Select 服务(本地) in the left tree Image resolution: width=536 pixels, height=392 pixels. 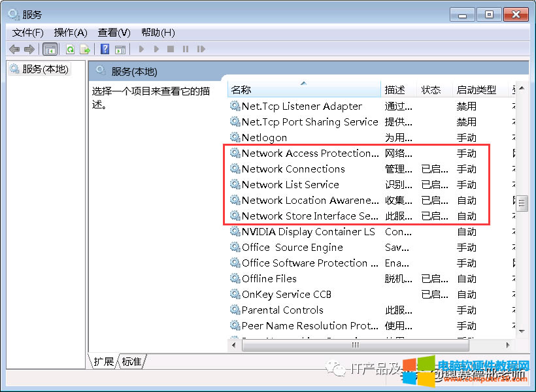coord(44,69)
